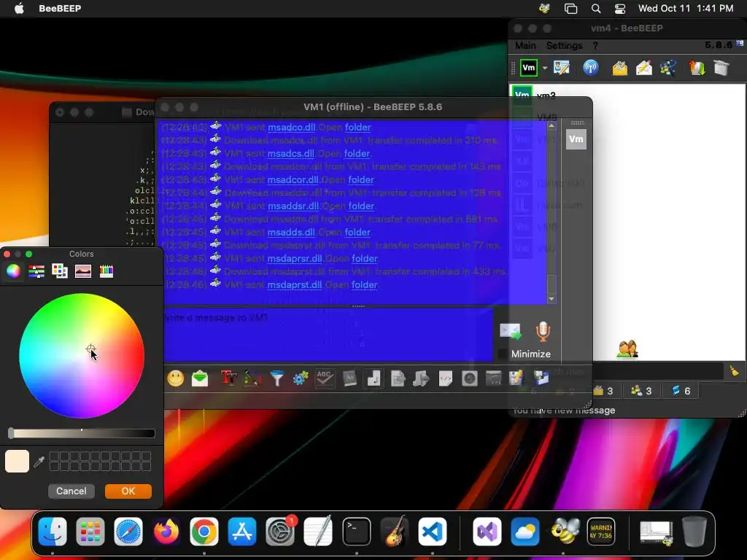Screen dimensions: 747x560
Task: Switch to the tab showing 6 in vm4 window
Action: [x=681, y=391]
